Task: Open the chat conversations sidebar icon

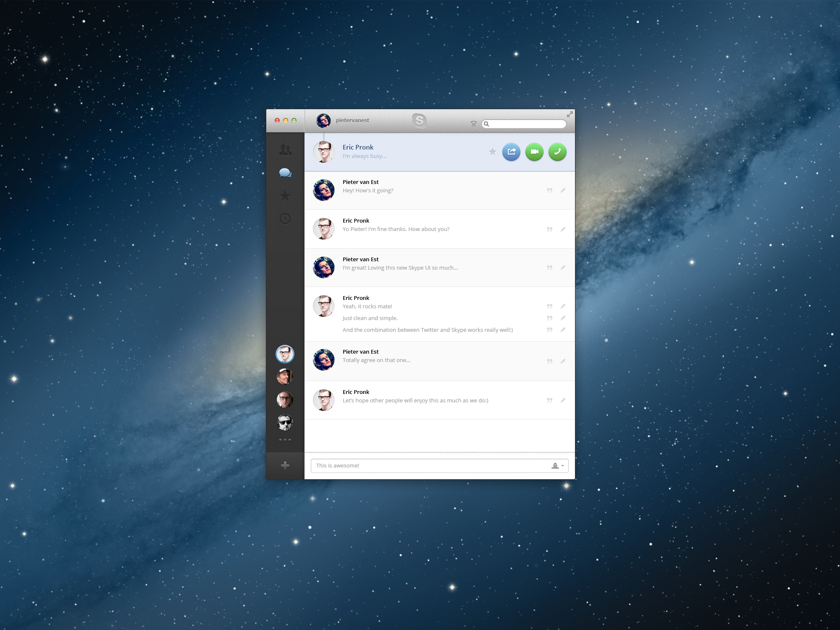Action: 285,173
